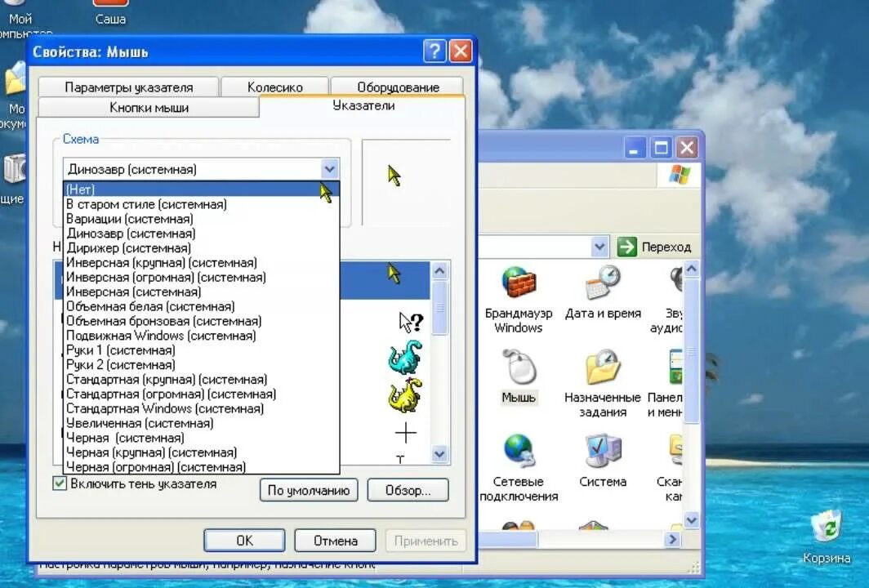Click the Переход button label

coord(666,247)
